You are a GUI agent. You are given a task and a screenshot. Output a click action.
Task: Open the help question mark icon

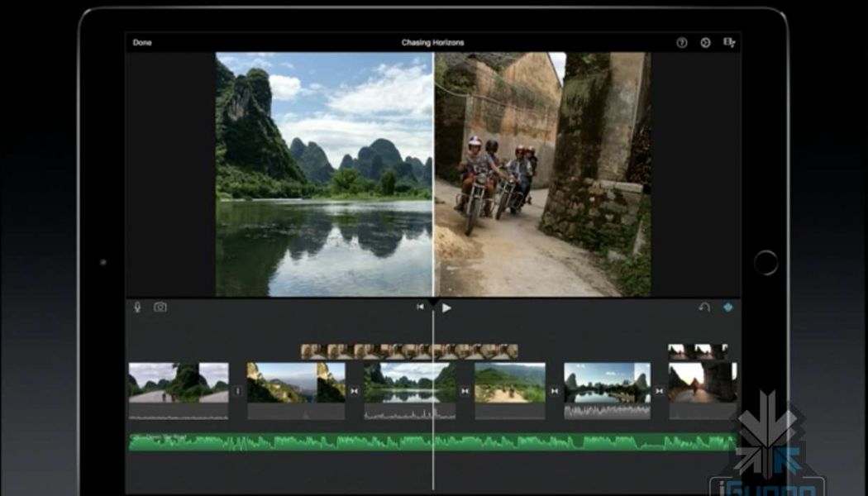coord(682,43)
